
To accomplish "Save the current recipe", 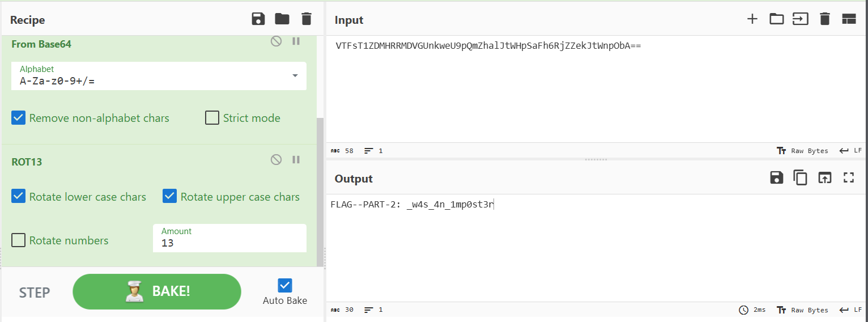I will click(x=258, y=19).
